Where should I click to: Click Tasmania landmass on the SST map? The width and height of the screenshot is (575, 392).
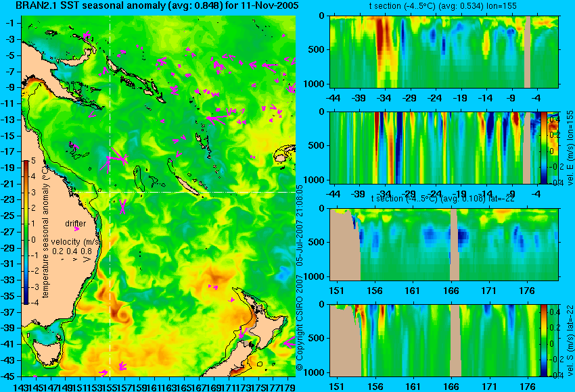47,353
